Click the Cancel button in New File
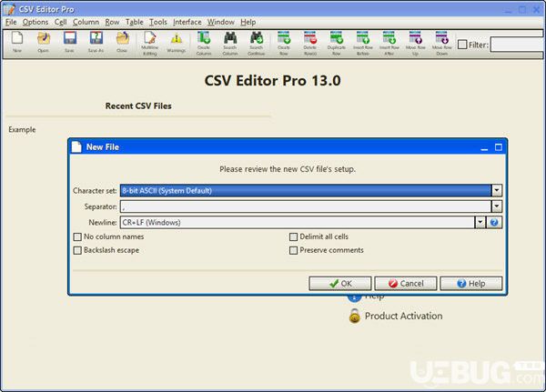 [x=406, y=284]
